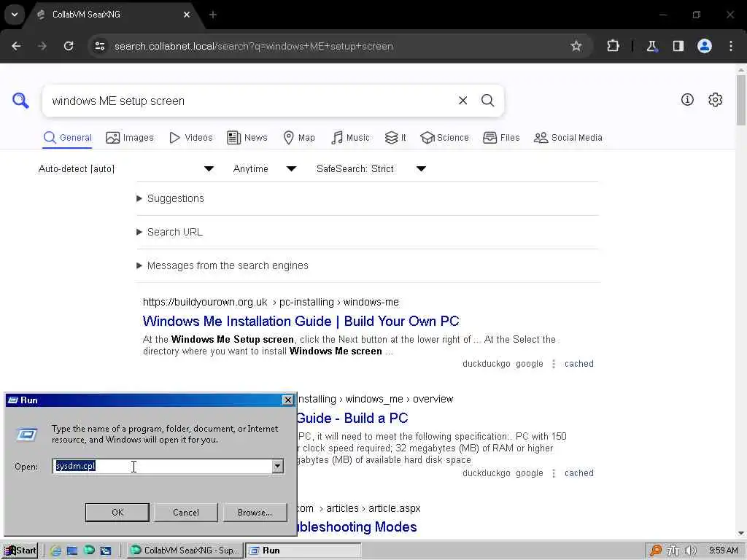Open the profile avatar menu
The image size is (747, 560).
[705, 46]
